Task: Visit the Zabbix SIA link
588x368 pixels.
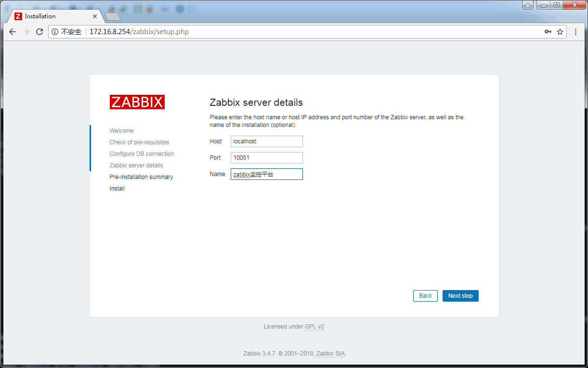Action: coord(330,354)
